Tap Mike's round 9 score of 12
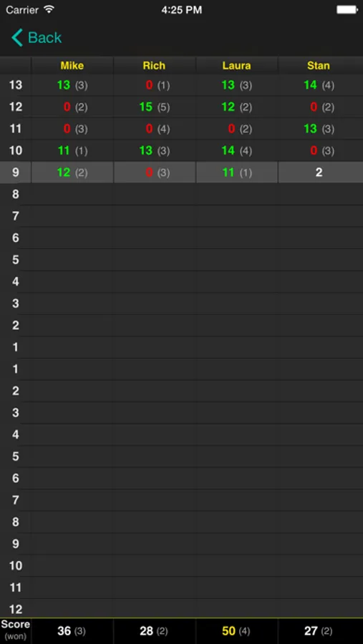The width and height of the screenshot is (363, 644). pos(64,172)
